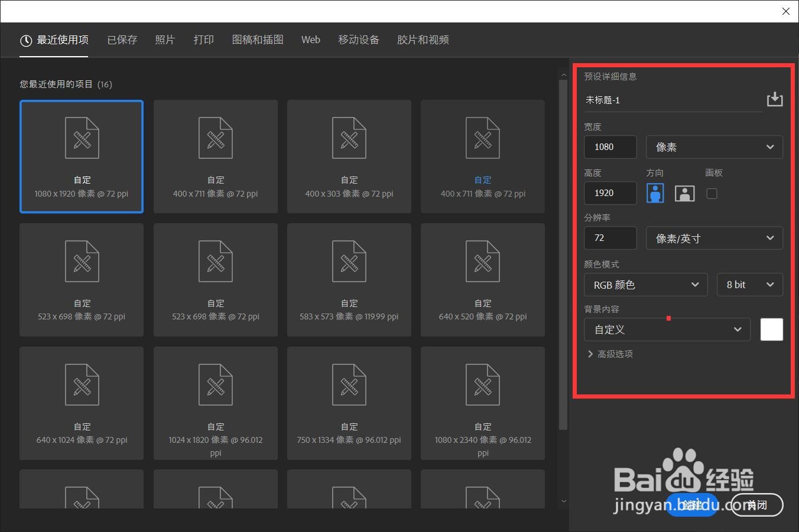
Task: Click the 创建 button
Action: [x=692, y=505]
